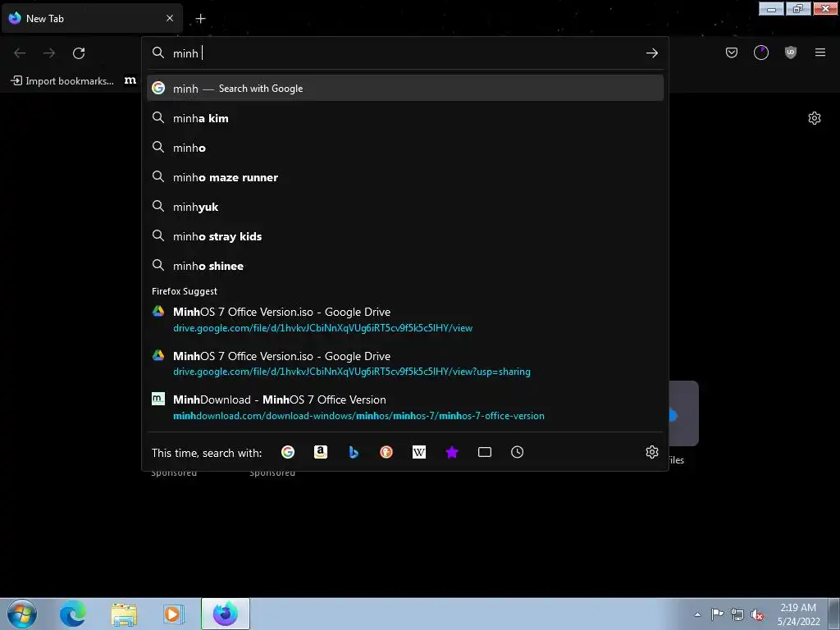Open search settings gear in dropdown
The height and width of the screenshot is (630, 840).
[x=651, y=452]
